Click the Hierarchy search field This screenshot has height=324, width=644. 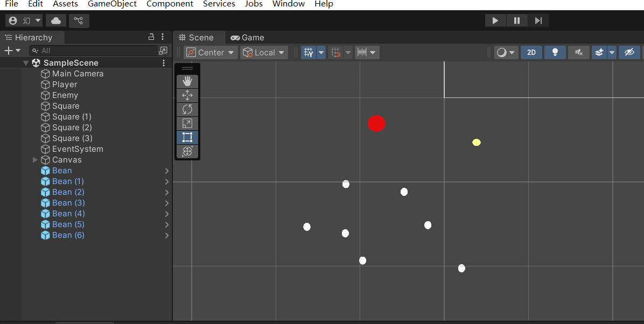(97, 51)
